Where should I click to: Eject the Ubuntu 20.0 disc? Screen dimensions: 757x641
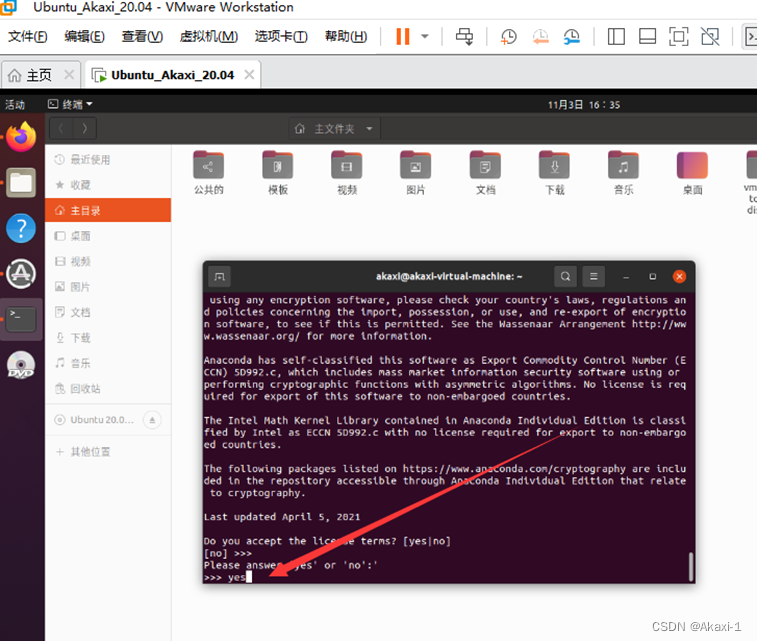click(x=152, y=420)
